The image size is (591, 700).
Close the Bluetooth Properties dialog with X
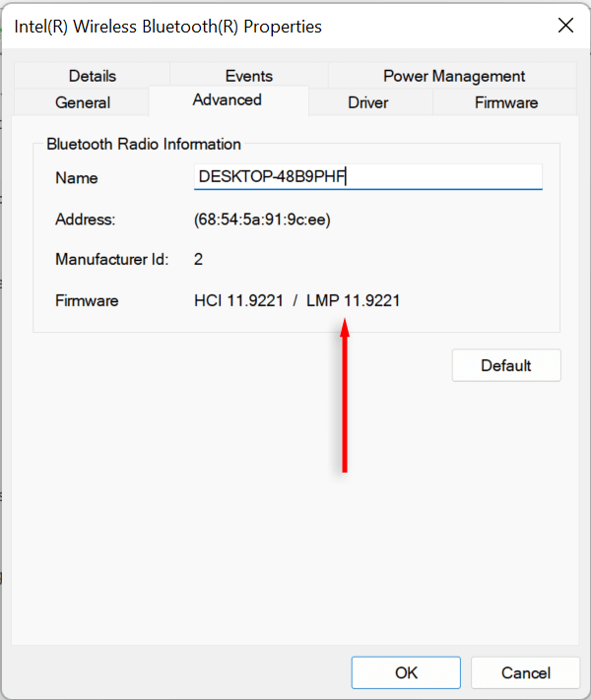(565, 27)
